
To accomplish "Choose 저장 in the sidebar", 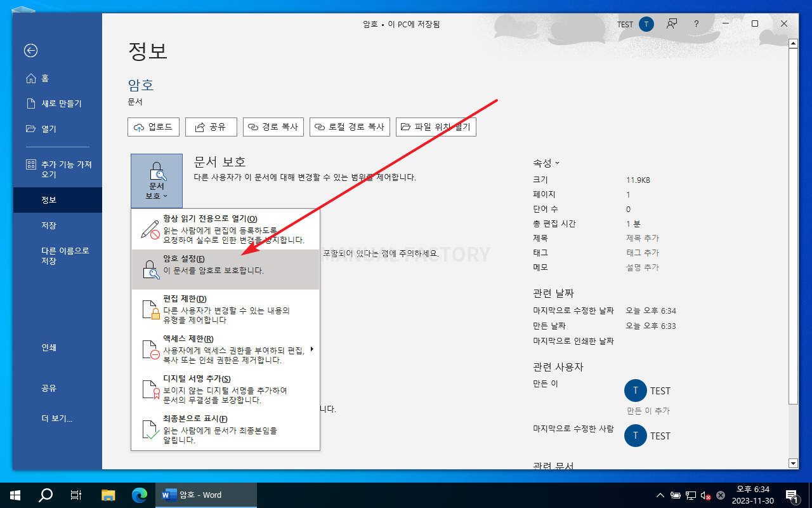I will 57,225.
